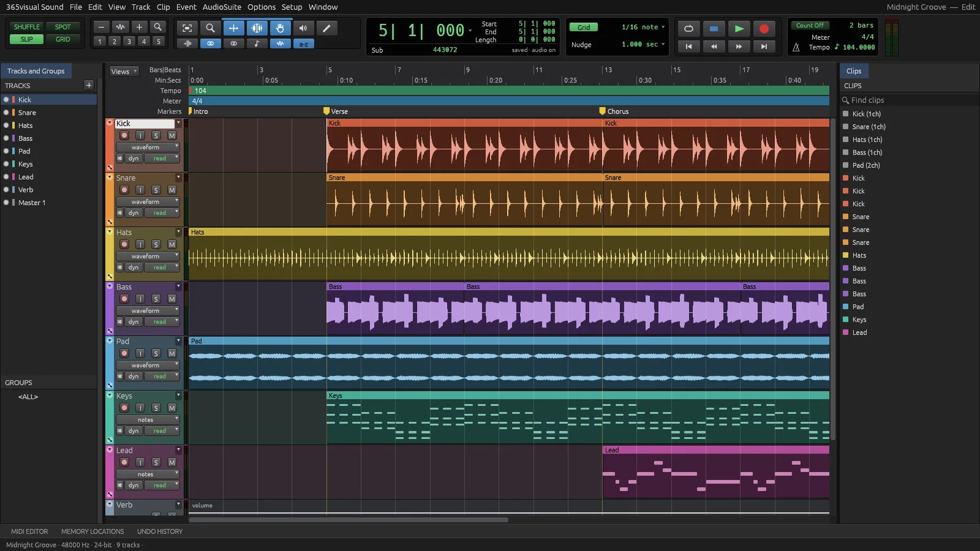The height and width of the screenshot is (551, 980).
Task: Select the Scrubber speaker tool
Action: (303, 28)
